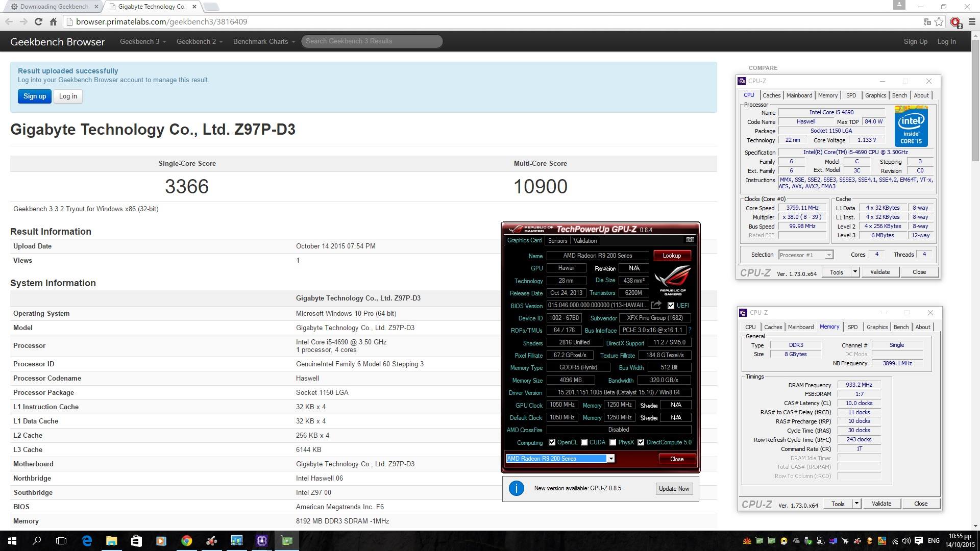Image resolution: width=980 pixels, height=551 pixels.
Task: Open the Validation tab in GPU-Z
Action: point(585,241)
